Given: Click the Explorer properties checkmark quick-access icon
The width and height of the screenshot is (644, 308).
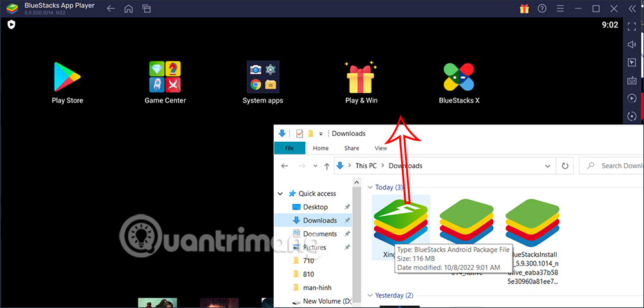Looking at the screenshot, I should [299, 133].
